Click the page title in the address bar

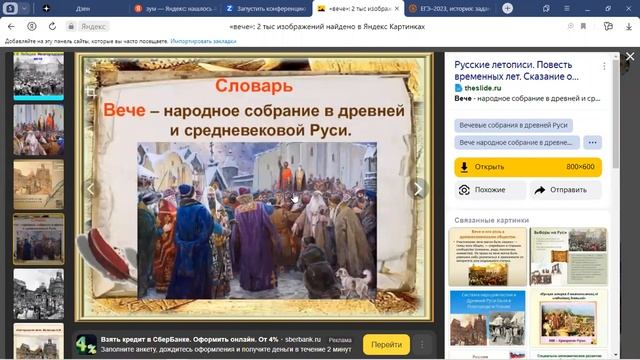[x=327, y=27]
